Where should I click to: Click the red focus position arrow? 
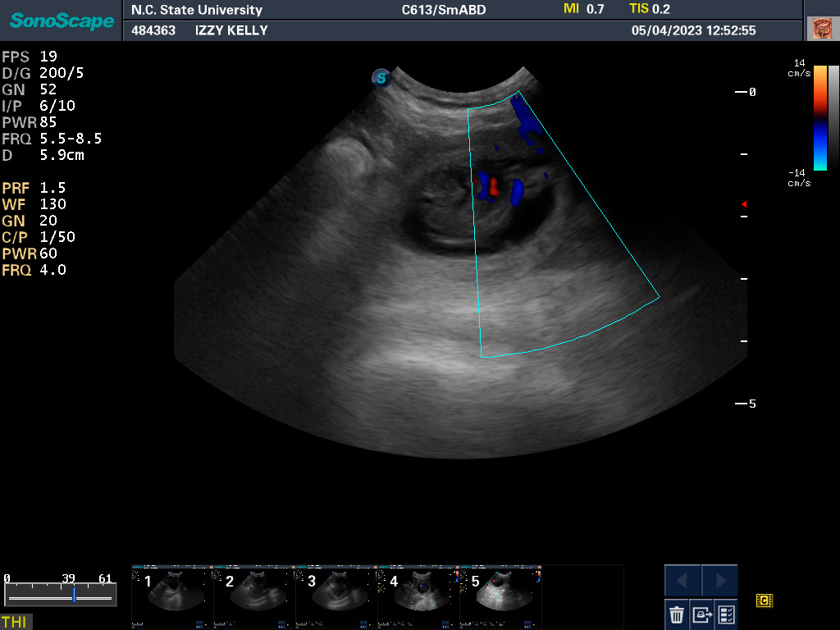point(743,203)
